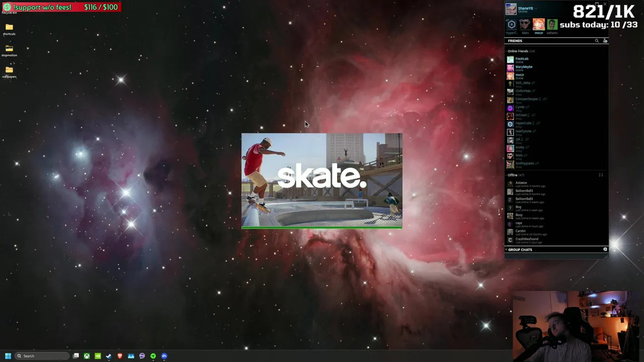Select BalloonBall1 last online 3 weeks ago

click(556, 200)
